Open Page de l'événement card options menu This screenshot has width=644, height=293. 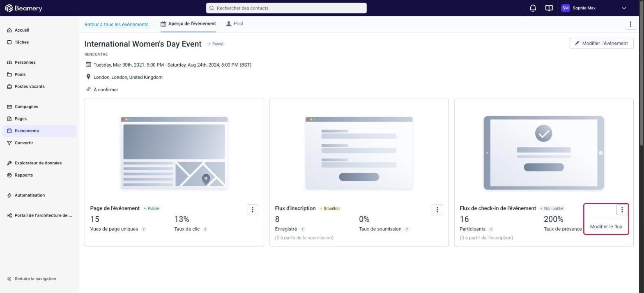(253, 210)
